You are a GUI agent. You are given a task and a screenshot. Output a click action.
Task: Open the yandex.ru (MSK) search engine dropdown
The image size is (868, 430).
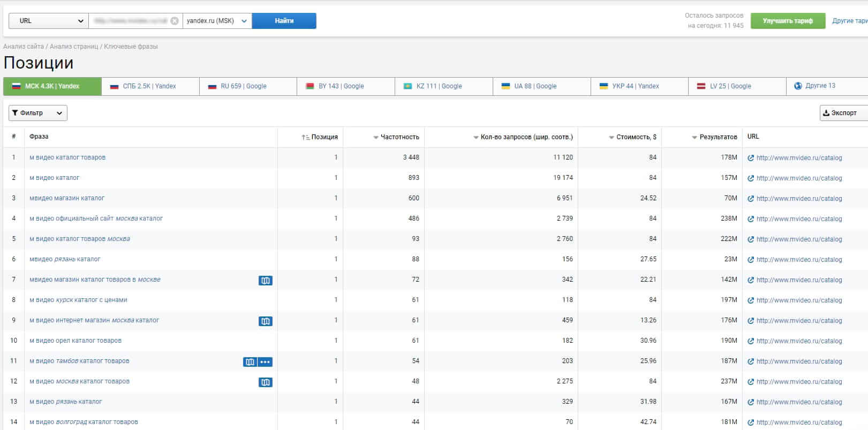click(x=217, y=21)
